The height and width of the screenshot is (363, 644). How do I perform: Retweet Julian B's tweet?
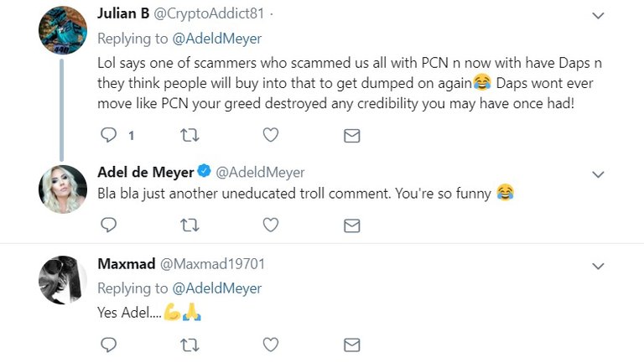pos(190,135)
